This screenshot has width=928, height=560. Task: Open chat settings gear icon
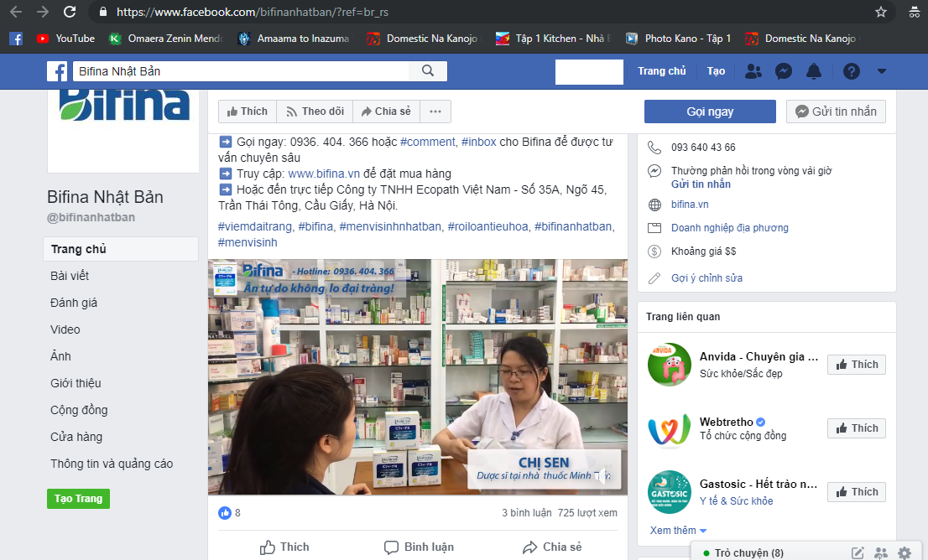click(905, 553)
